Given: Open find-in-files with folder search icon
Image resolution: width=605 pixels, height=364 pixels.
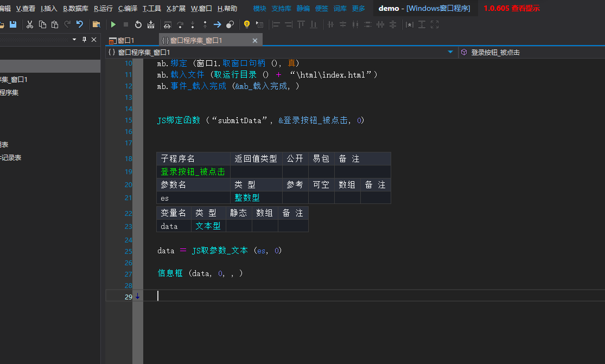Looking at the screenshot, I should coord(96,24).
